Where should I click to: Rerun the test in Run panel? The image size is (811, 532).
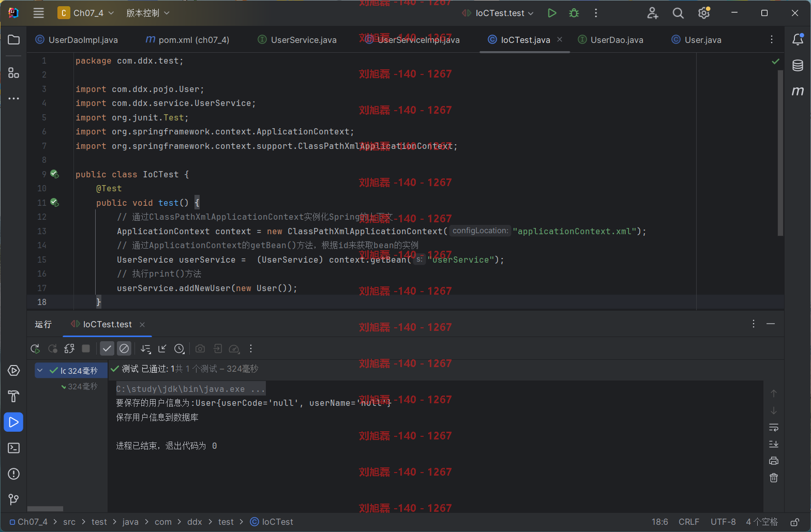35,349
